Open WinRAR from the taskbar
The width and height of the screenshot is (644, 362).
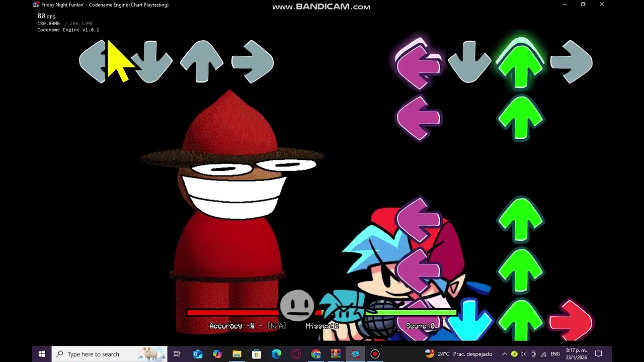point(336,354)
